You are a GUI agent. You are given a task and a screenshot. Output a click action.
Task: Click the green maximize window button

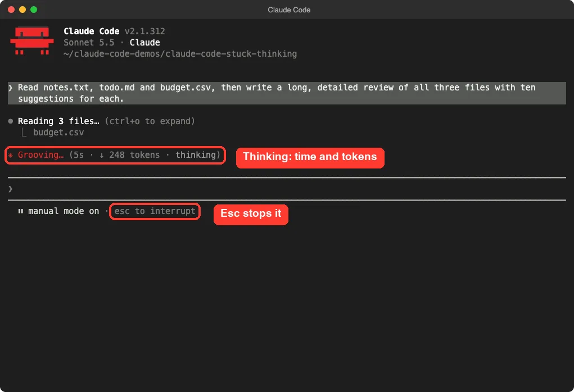[34, 10]
